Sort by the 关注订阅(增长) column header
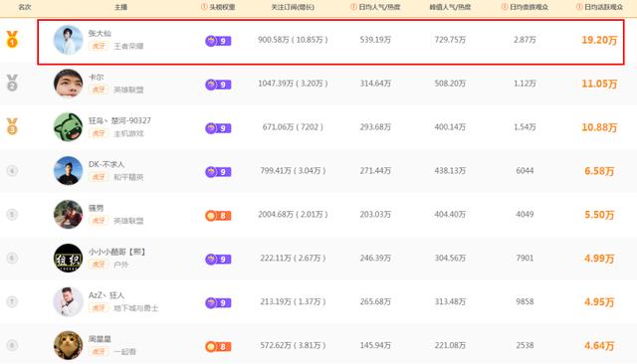 coord(293,7)
